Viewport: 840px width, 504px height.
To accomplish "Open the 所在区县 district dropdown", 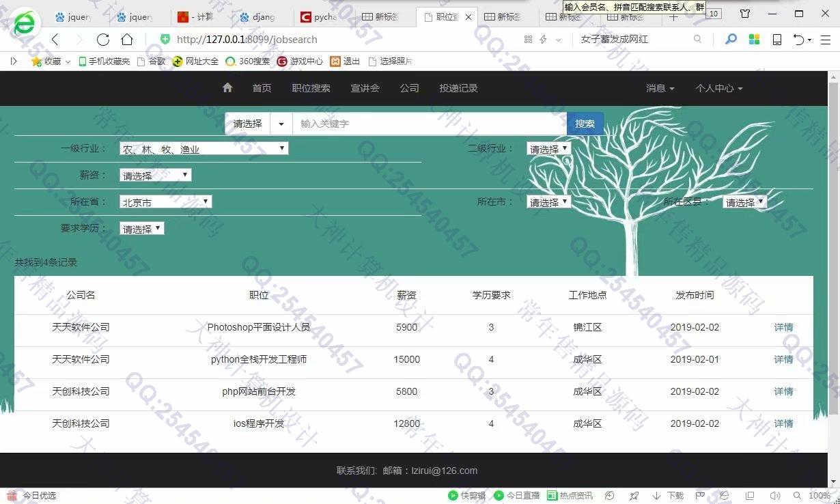I will 744,201.
